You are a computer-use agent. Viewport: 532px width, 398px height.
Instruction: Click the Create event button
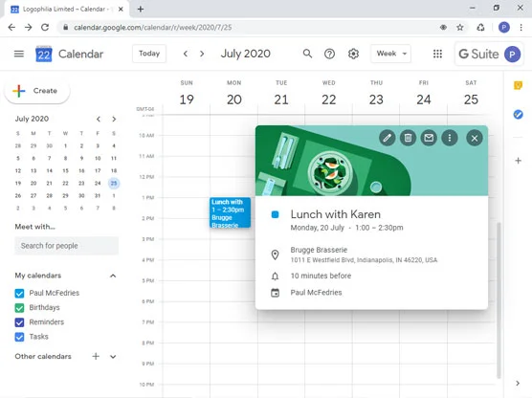pos(37,91)
